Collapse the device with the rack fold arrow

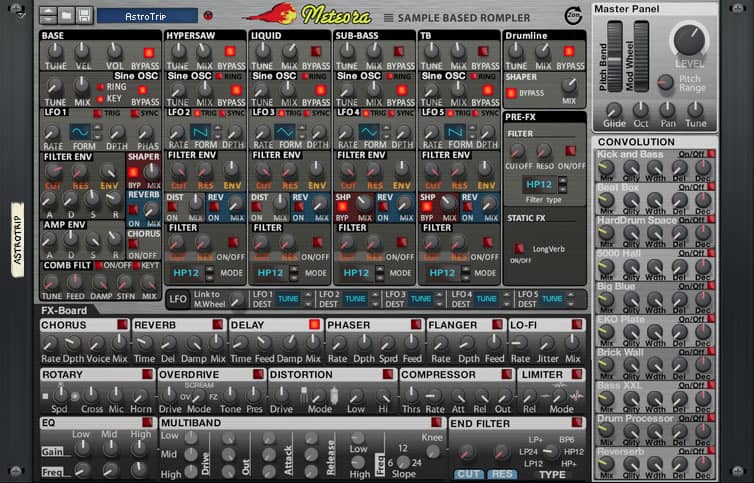(20, 12)
